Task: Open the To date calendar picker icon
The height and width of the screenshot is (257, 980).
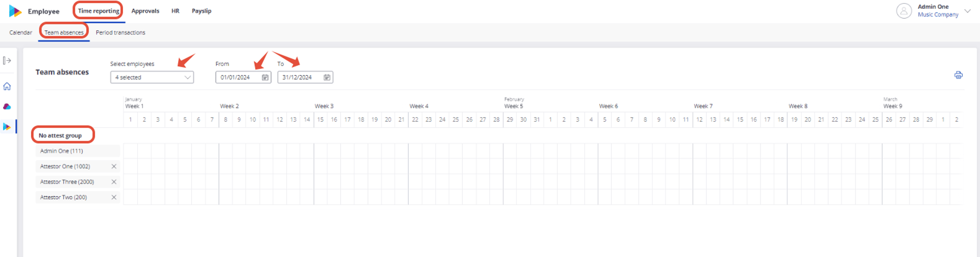Action: pos(327,77)
